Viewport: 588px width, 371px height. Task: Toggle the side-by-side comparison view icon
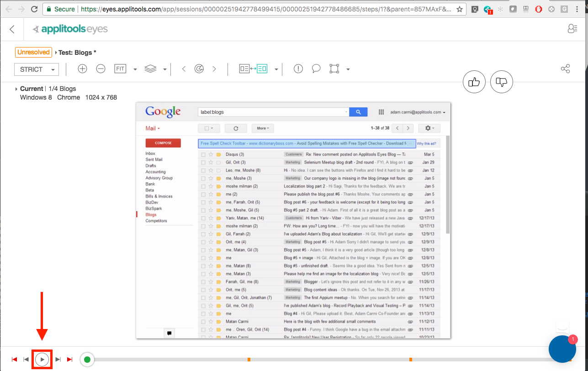253,69
